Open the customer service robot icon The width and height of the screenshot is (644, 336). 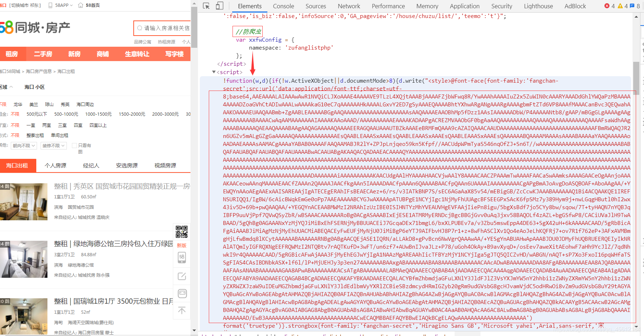pos(182,294)
